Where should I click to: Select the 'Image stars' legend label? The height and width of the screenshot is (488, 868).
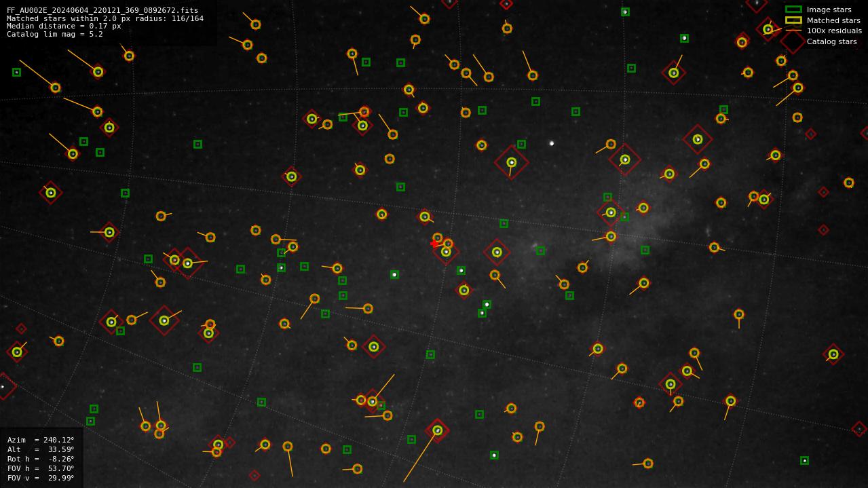tap(829, 10)
